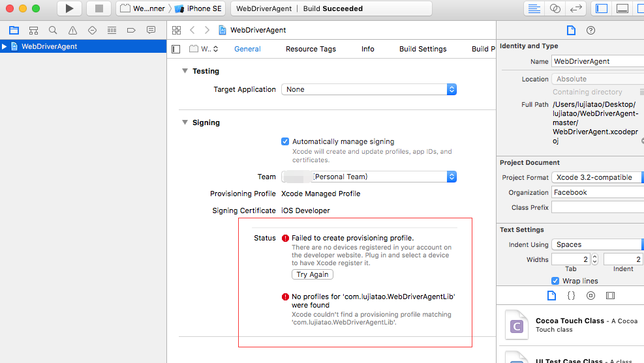This screenshot has width=644, height=363.
Task: Open the target selector W.. popup
Action: click(204, 50)
